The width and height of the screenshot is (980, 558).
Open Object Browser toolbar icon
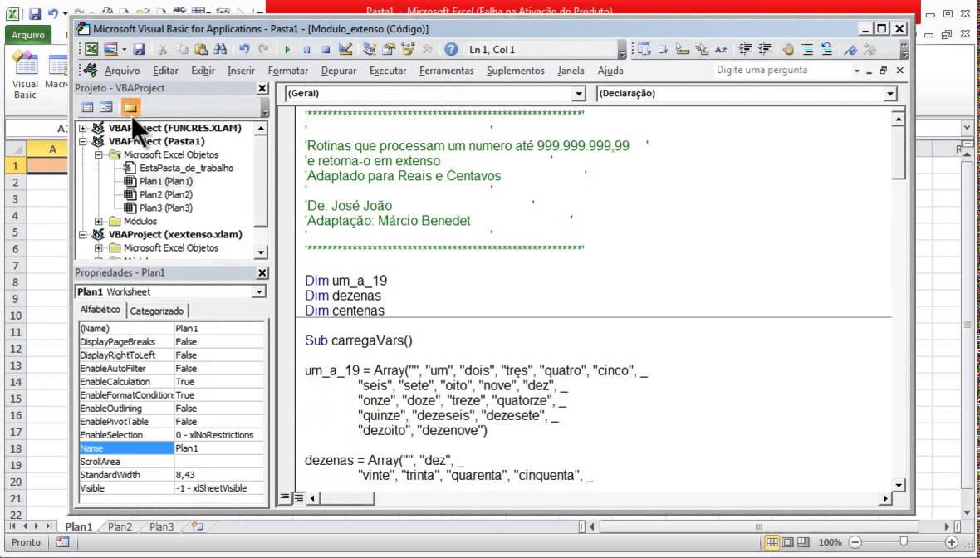click(408, 49)
